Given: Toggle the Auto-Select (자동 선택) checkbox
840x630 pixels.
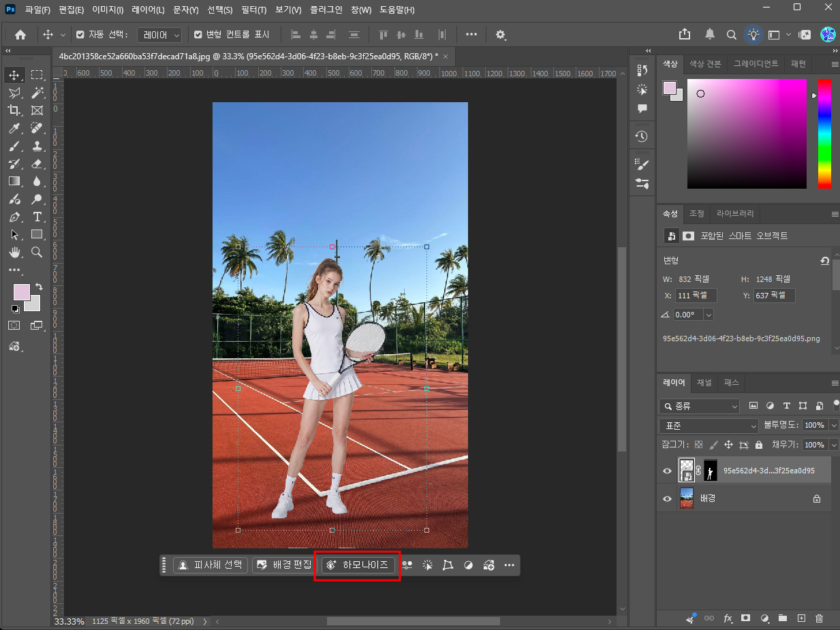Looking at the screenshot, I should click(x=80, y=35).
